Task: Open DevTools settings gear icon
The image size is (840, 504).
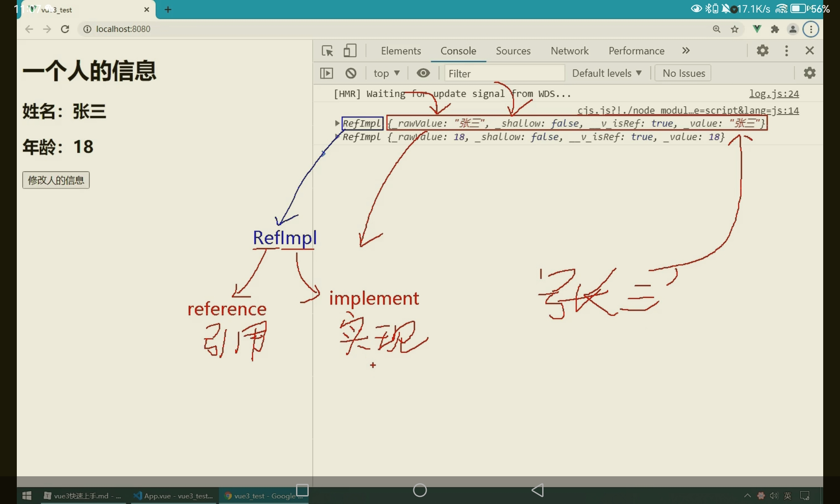Action: coord(762,51)
